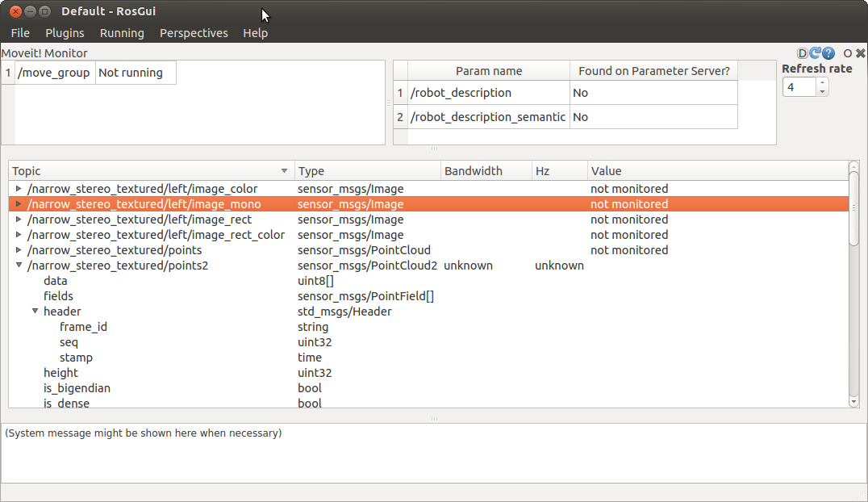Select the is_bigendian row
Image resolution: width=868 pixels, height=502 pixels.
coord(428,388)
